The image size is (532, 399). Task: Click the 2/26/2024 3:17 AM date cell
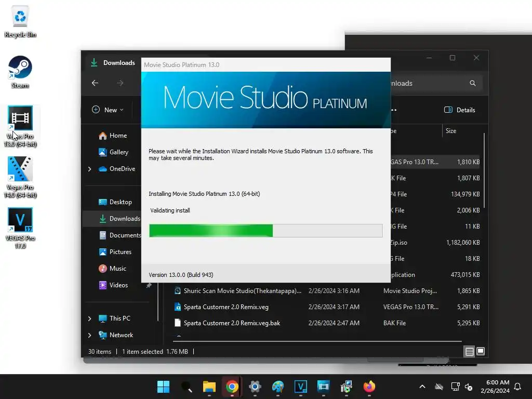(x=334, y=307)
